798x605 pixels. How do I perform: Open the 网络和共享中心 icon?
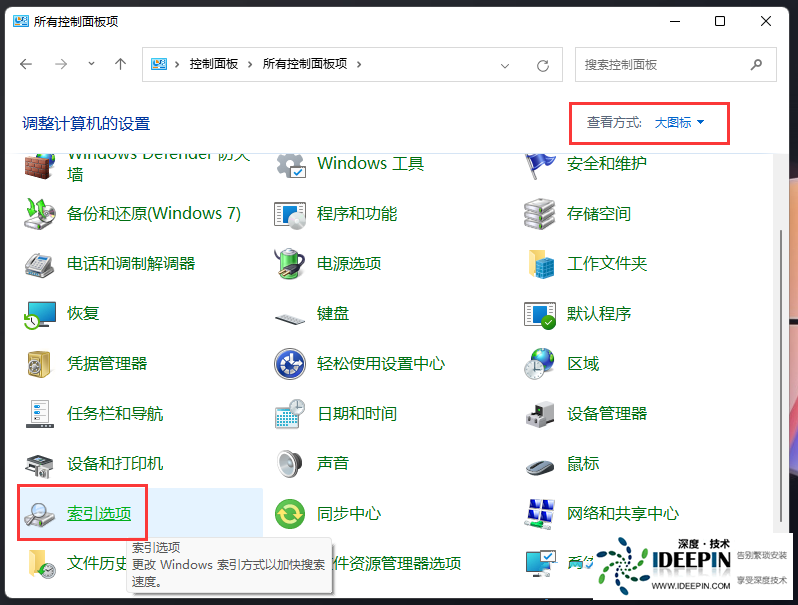[x=539, y=514]
